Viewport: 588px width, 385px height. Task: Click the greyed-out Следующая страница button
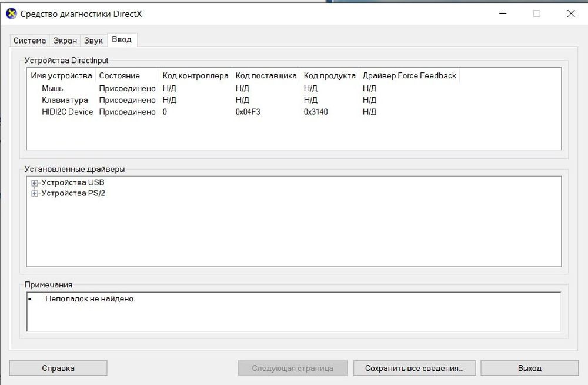pyautogui.click(x=292, y=368)
